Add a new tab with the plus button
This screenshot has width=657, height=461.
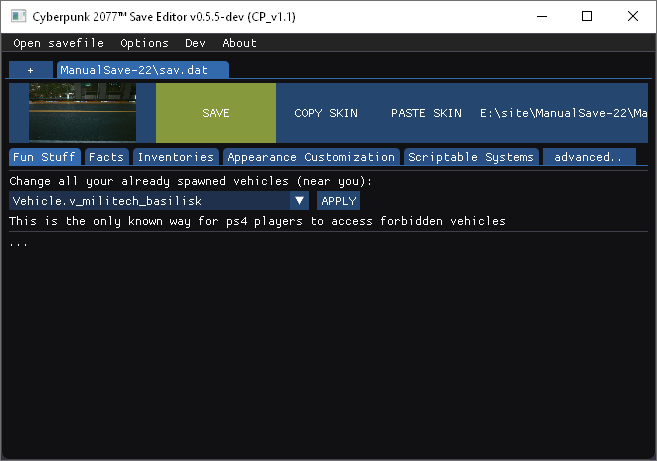click(x=31, y=70)
